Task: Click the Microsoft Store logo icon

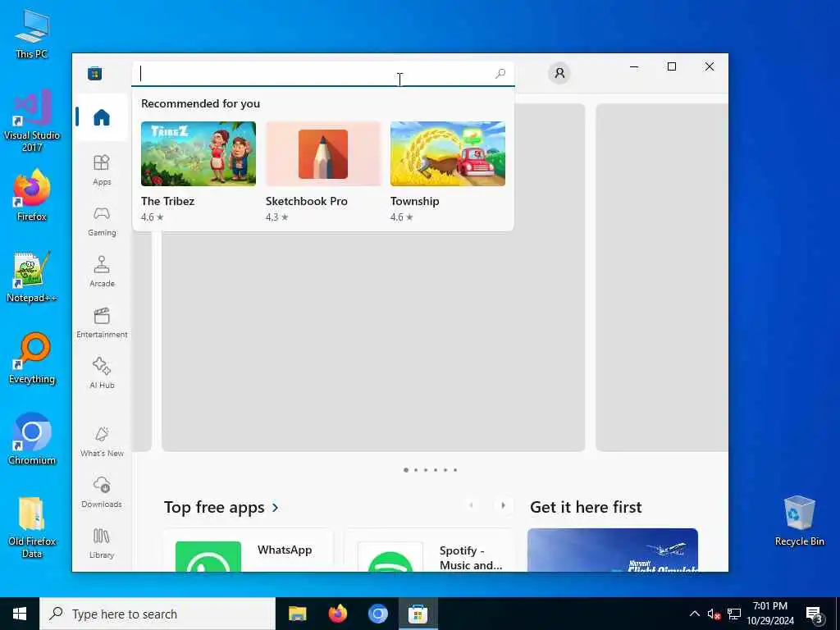Action: coord(95,73)
